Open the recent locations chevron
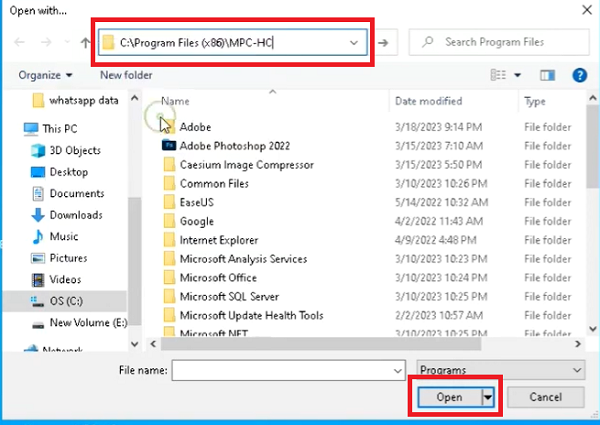This screenshot has height=425, width=600. tap(67, 42)
